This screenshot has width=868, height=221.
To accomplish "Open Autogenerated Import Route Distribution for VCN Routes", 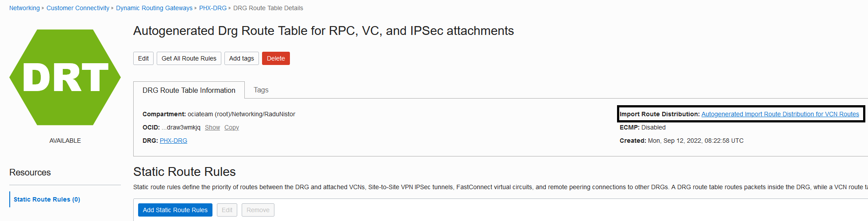I will 780,114.
